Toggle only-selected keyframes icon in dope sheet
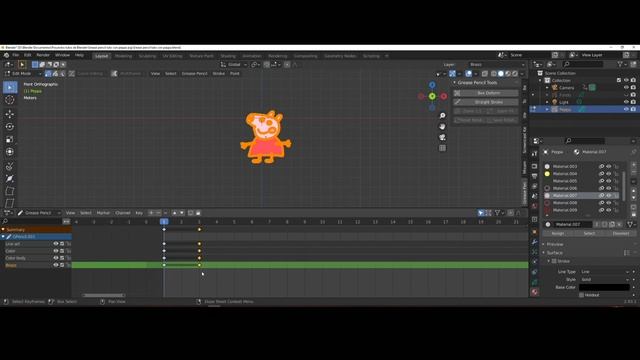The image size is (640, 360). [481, 213]
